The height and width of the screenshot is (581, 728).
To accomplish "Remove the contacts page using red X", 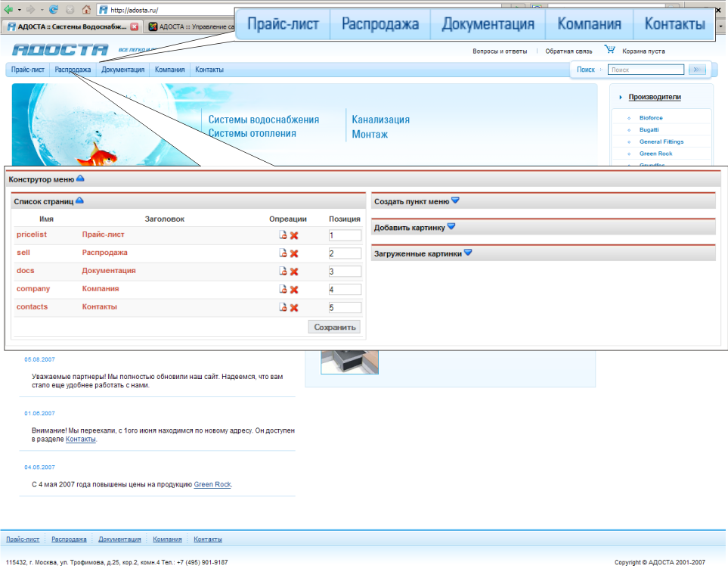I will (294, 308).
